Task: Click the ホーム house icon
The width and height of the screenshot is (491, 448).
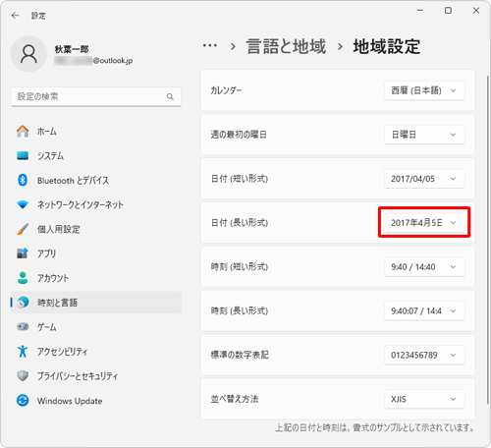Action: point(23,132)
